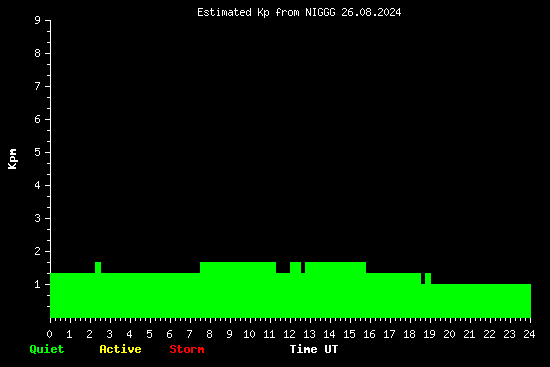Image resolution: width=550 pixels, height=367 pixels.
Task: Click hour 19 on the time axis
Action: [429, 334]
